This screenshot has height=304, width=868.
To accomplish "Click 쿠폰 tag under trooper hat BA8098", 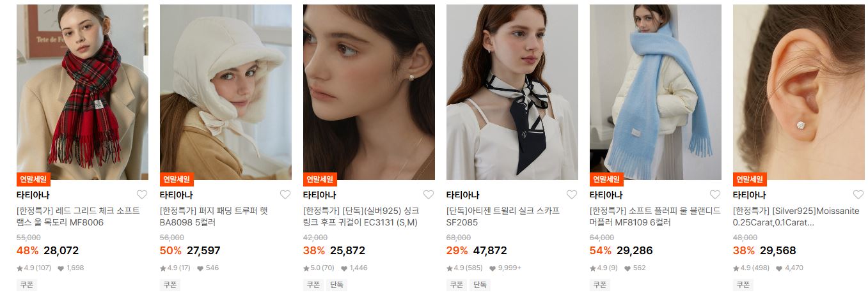I will pyautogui.click(x=170, y=285).
